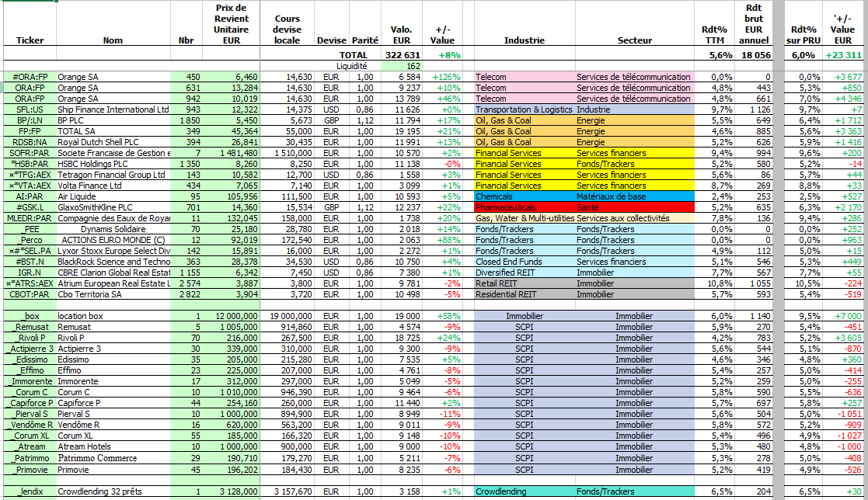Click the Diversified REIT industry cell

coord(525,272)
